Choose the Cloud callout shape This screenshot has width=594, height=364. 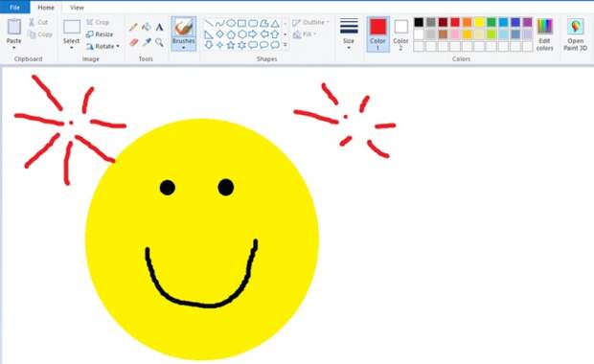tap(275, 45)
